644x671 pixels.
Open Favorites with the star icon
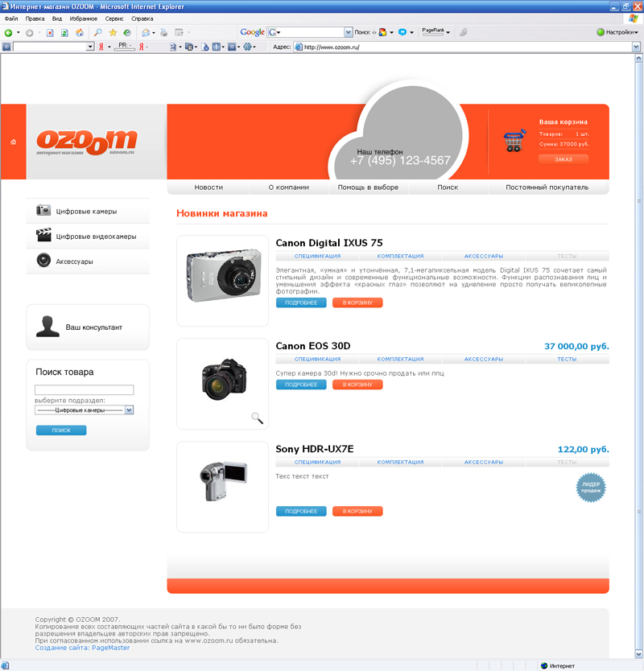(113, 32)
